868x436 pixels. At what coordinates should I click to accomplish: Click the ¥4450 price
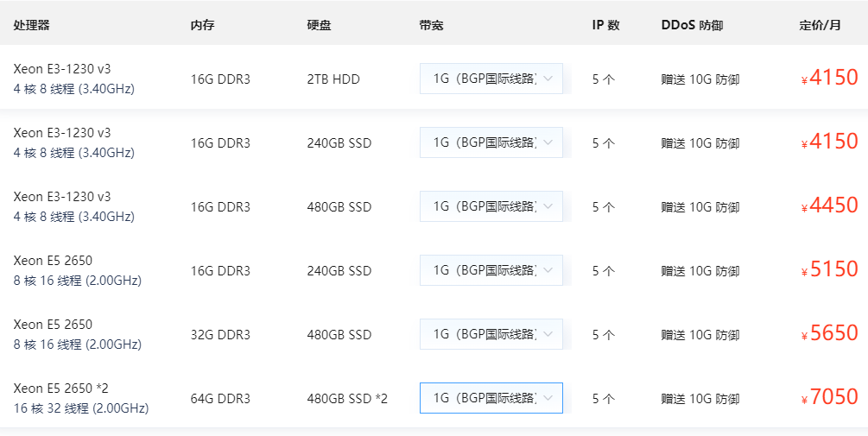829,205
